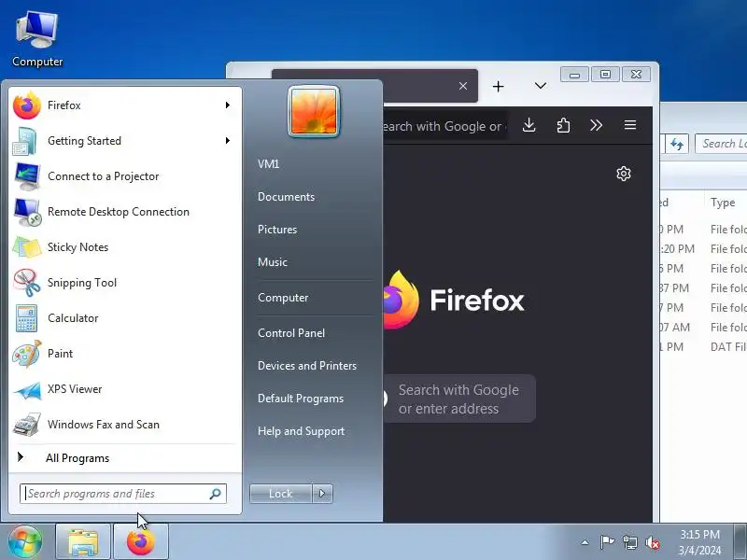The image size is (747, 560).
Task: Click the Lock button
Action: 281,494
